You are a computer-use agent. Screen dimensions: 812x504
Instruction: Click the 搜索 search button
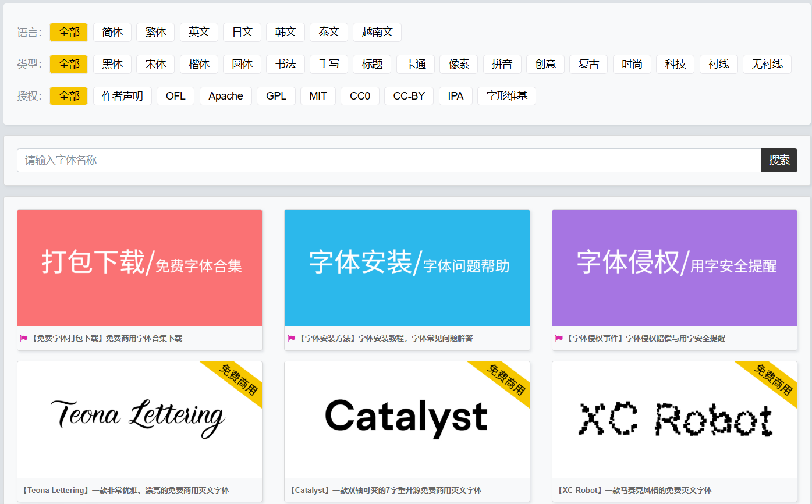(x=779, y=160)
